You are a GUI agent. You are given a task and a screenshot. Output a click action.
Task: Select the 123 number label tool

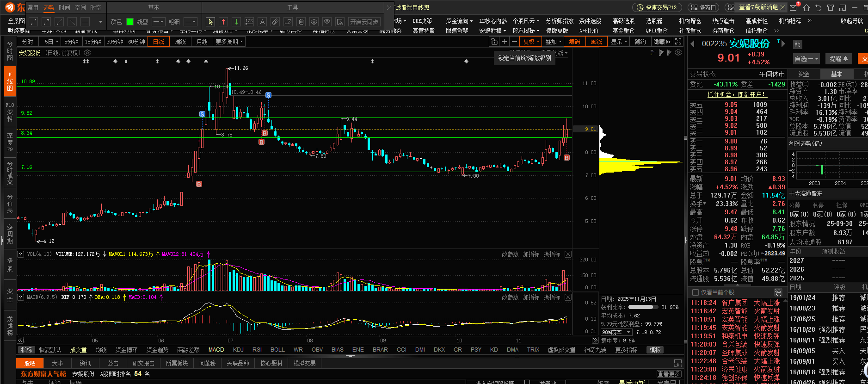249,22
